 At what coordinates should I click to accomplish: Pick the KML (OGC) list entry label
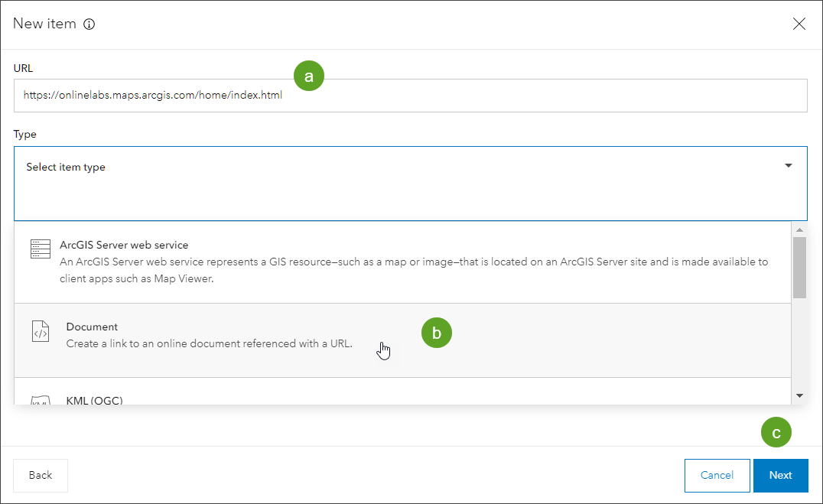click(x=94, y=400)
